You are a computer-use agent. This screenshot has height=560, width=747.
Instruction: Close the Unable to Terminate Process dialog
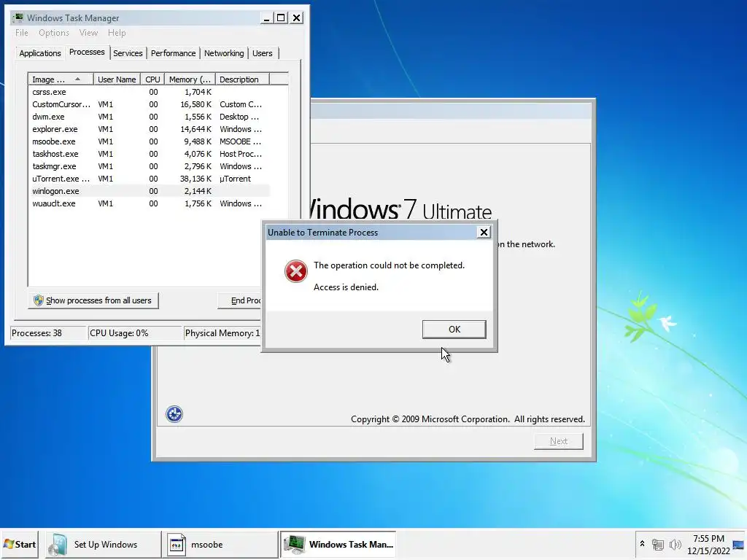[x=484, y=232]
